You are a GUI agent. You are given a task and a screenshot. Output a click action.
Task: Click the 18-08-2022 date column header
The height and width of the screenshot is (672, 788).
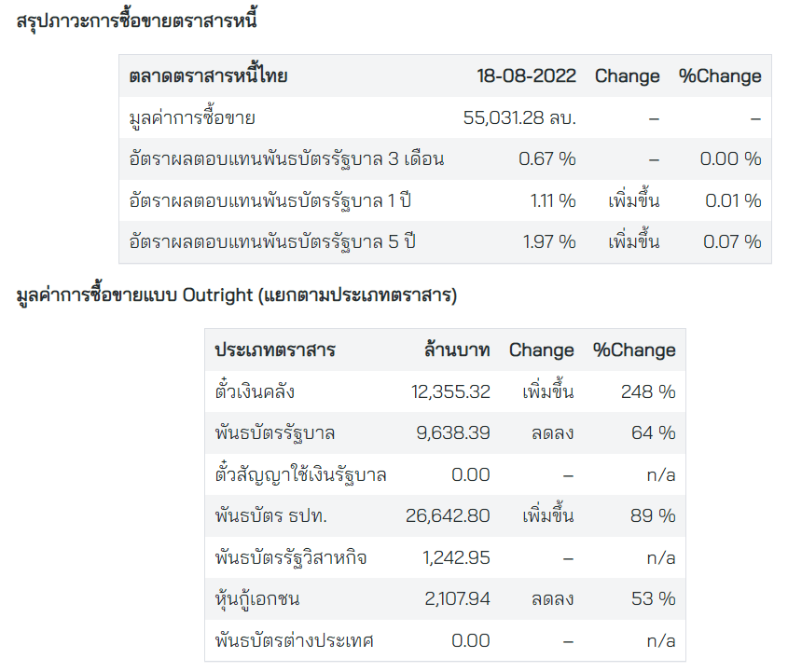[x=526, y=76]
